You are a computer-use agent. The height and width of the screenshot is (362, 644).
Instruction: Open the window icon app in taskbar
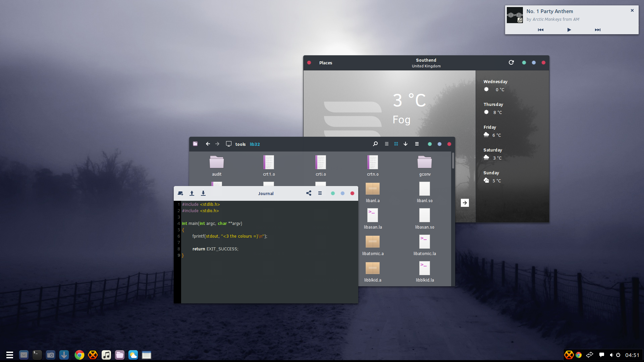(x=147, y=355)
